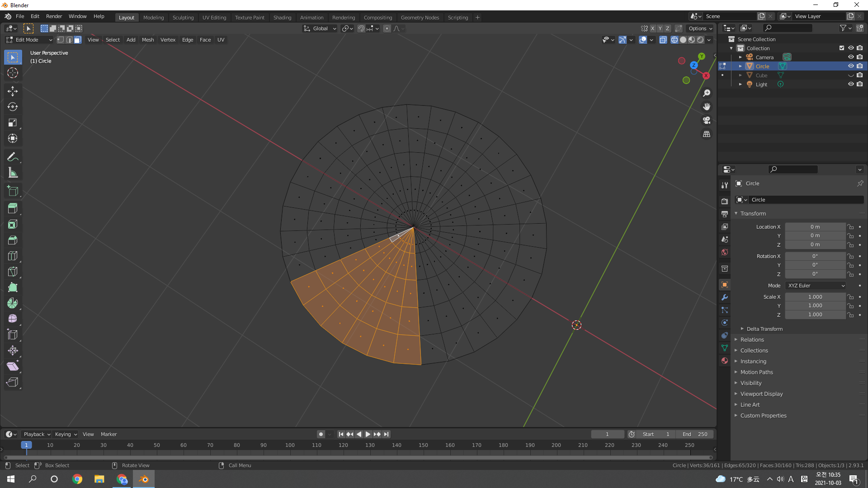Expand the Relations panel
The width and height of the screenshot is (868, 488).
[752, 339]
